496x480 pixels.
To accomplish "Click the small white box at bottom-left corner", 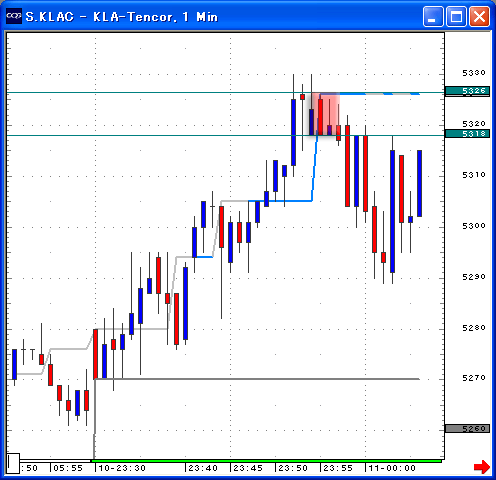I will pyautogui.click(x=13, y=463).
